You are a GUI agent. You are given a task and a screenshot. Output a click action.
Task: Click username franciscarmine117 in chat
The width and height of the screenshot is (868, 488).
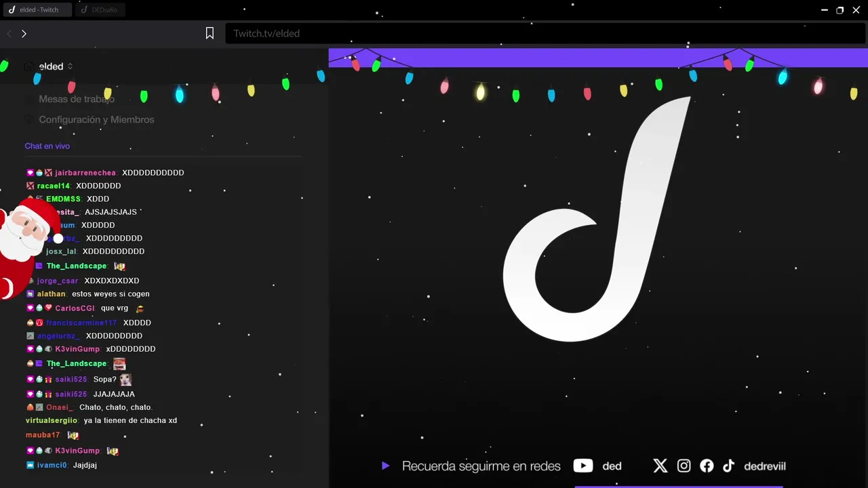click(81, 323)
